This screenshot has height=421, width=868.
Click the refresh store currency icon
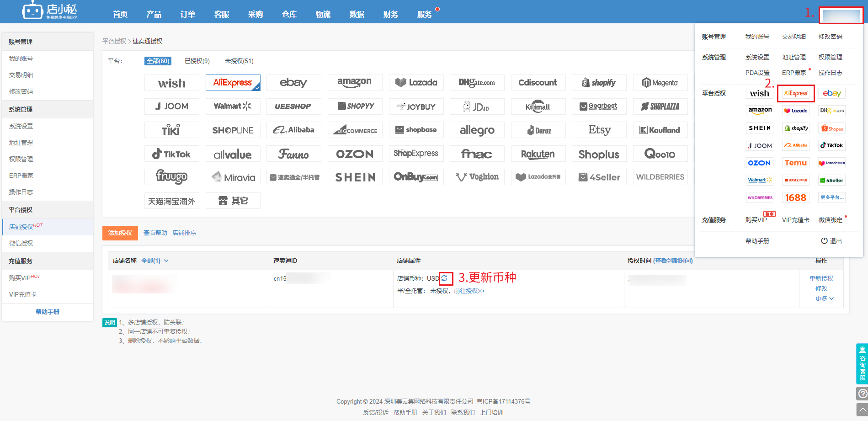click(445, 278)
